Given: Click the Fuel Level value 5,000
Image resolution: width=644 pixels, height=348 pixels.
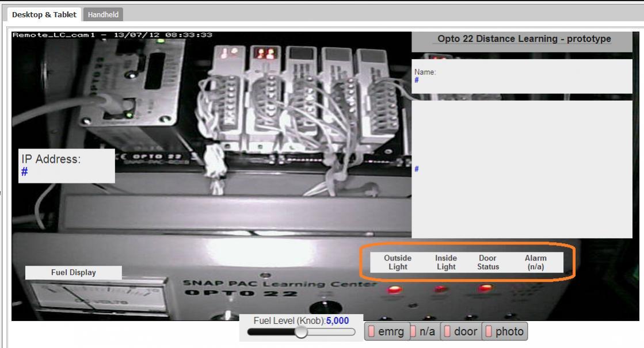Looking at the screenshot, I should pos(338,320).
